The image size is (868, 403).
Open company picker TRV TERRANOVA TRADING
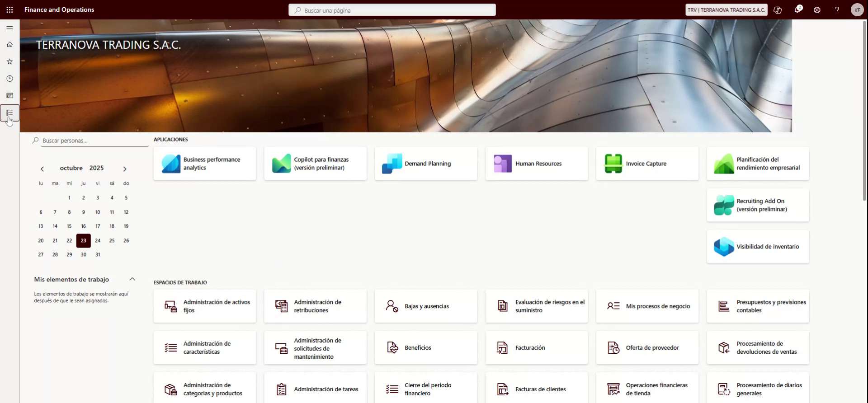point(726,10)
